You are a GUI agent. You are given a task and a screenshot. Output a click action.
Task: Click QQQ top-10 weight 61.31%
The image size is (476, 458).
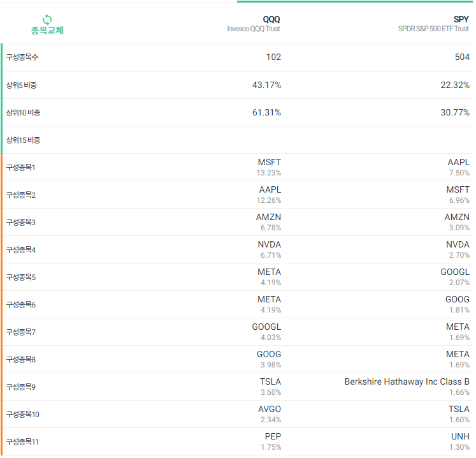(266, 113)
